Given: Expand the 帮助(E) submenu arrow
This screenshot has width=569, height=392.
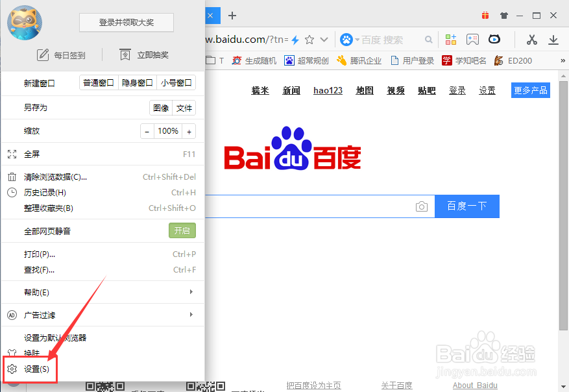Looking at the screenshot, I should click(191, 292).
